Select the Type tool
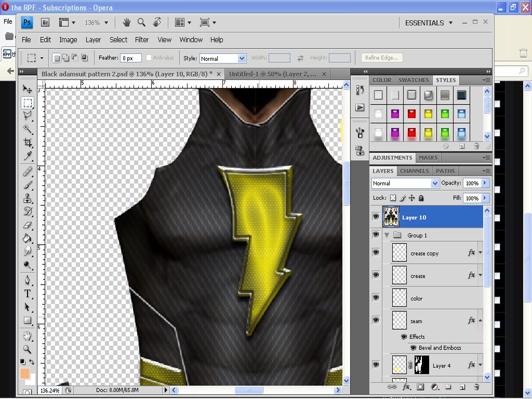 [x=27, y=294]
